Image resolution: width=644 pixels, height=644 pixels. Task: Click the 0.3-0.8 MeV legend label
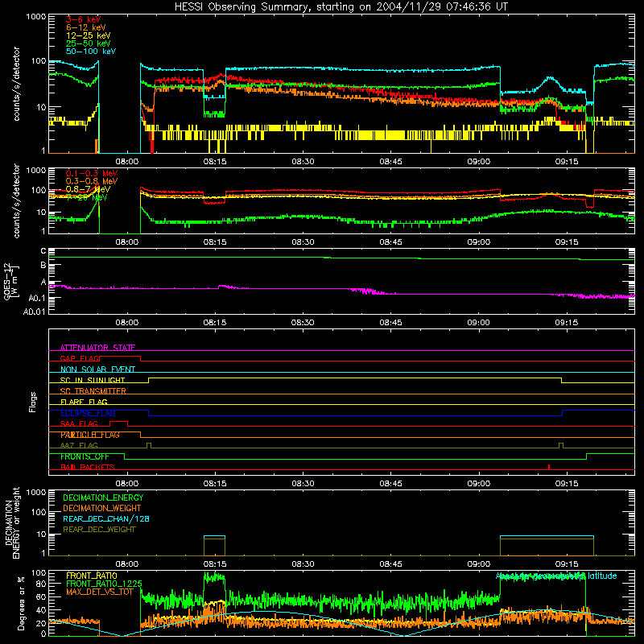tap(92, 181)
